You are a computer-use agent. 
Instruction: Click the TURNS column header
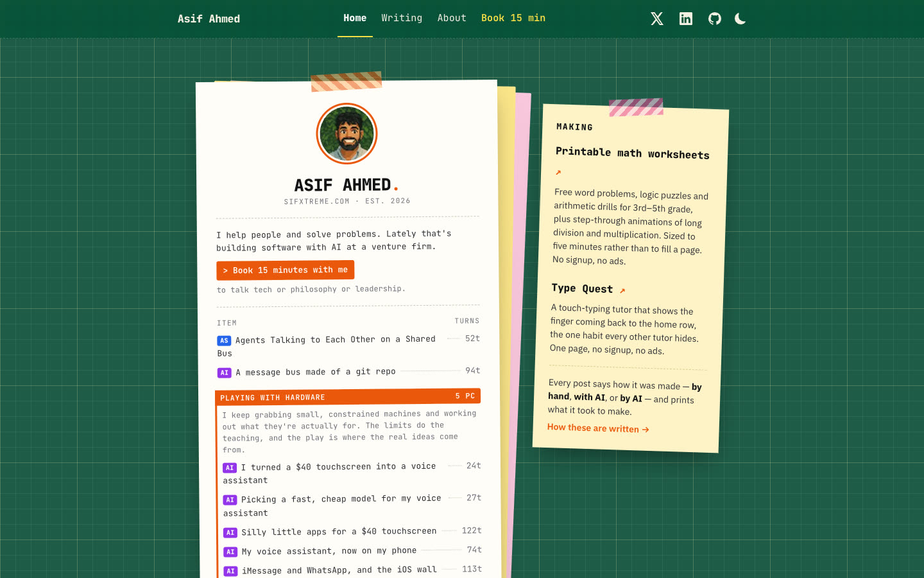click(467, 321)
